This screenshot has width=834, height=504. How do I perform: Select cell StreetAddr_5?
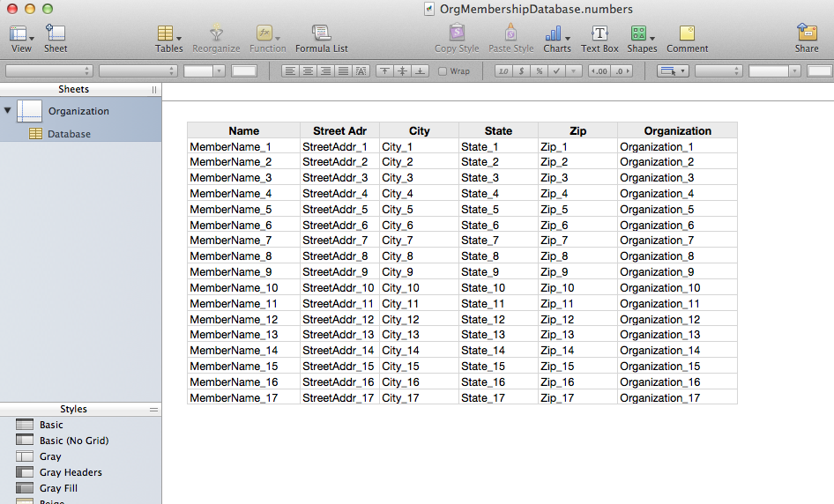(x=340, y=209)
